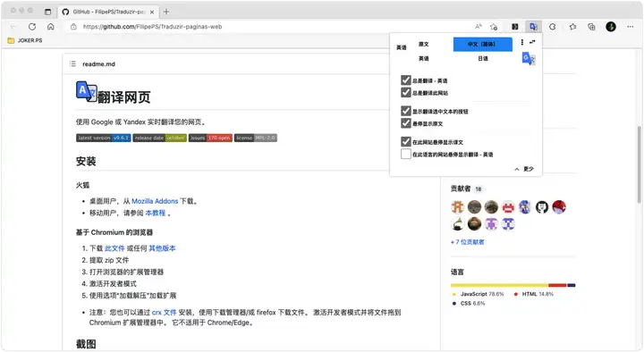Open the collections icon
The height and width of the screenshot is (352, 644).
pos(591,27)
